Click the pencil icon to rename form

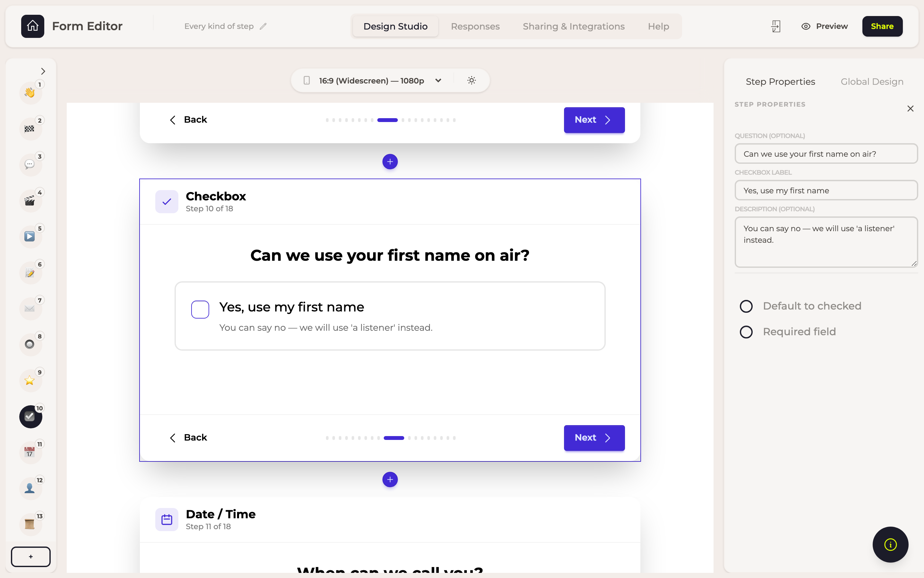pyautogui.click(x=263, y=26)
